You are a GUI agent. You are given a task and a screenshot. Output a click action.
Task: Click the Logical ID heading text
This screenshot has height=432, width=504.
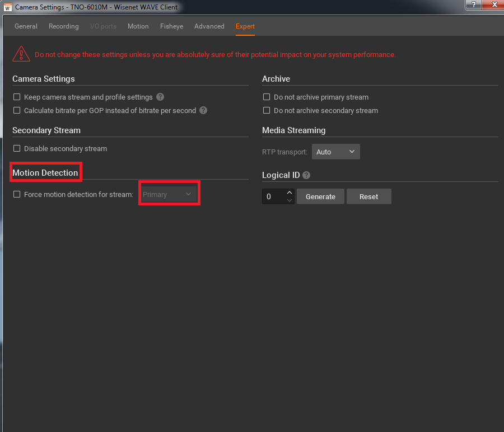[x=281, y=175]
